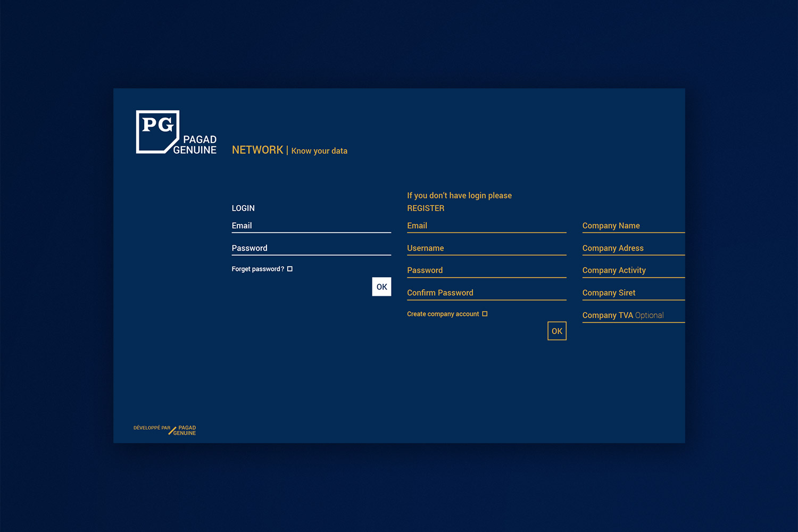
Task: Click the login Password field
Action: coord(311,248)
